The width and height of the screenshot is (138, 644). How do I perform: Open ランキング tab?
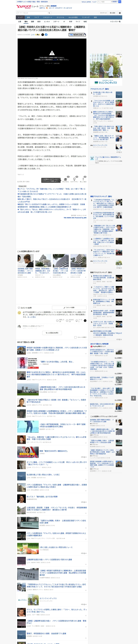[x=86, y=17]
